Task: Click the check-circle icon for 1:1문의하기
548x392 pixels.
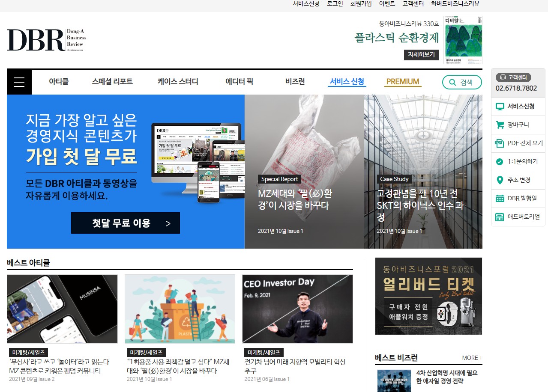Action: [500, 162]
